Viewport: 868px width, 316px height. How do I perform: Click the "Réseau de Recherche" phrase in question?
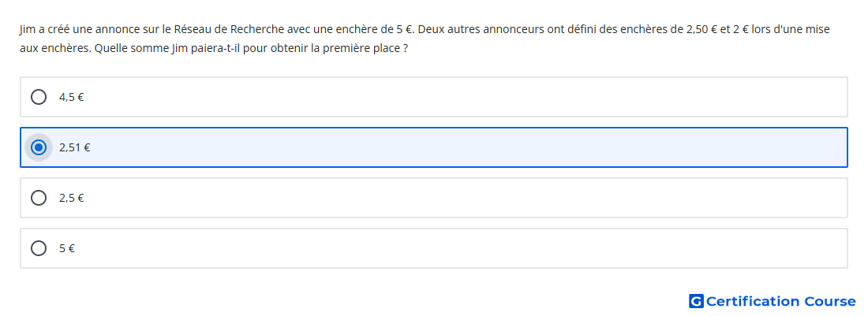[224, 29]
